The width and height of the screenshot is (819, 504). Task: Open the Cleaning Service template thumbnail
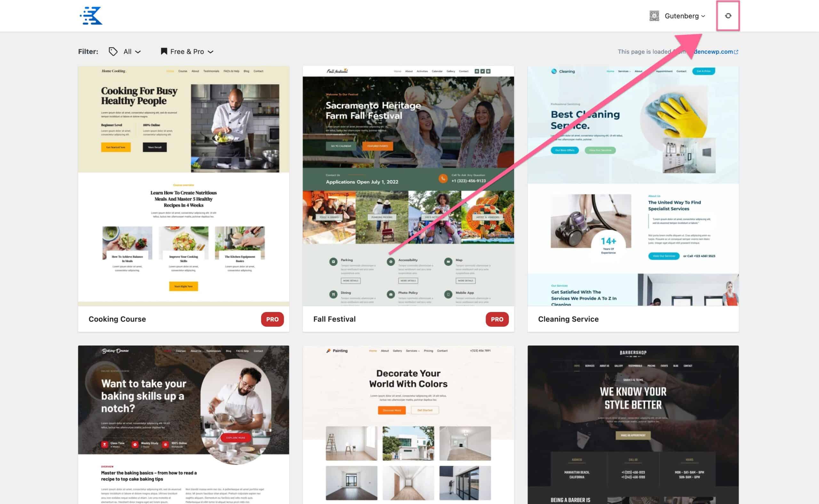[x=633, y=186]
